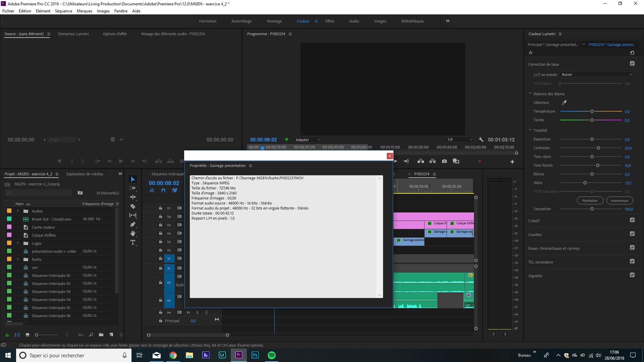Image resolution: width=644 pixels, height=362 pixels.
Task: Reset the Lumetri effect with reset arrow
Action: 632,53
